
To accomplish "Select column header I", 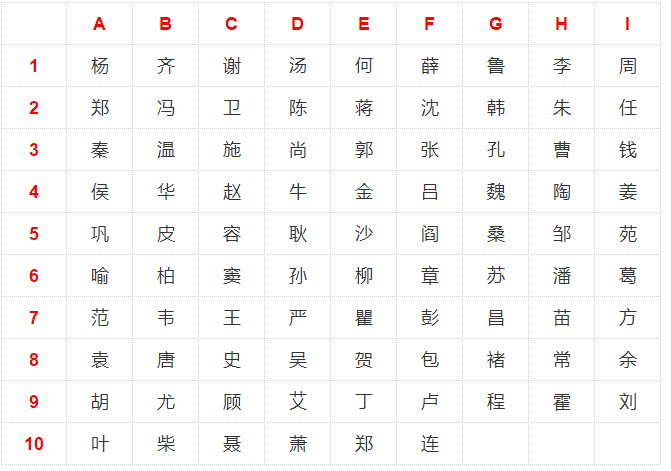I will [627, 24].
